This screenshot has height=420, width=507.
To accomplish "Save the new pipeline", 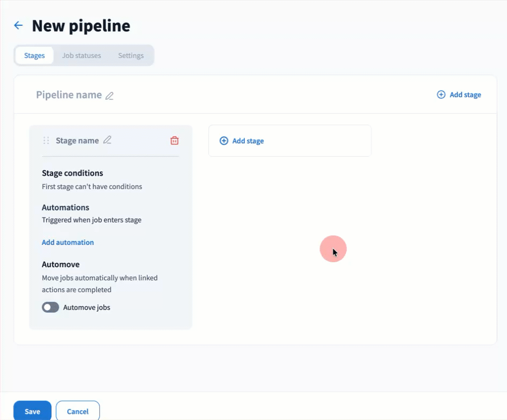I will point(32,411).
